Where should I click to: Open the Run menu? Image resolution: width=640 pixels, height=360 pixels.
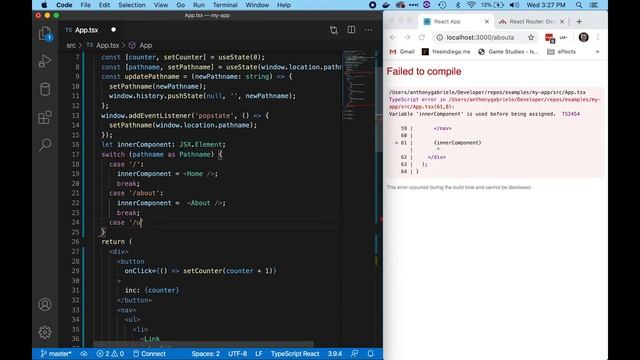coord(199,5)
